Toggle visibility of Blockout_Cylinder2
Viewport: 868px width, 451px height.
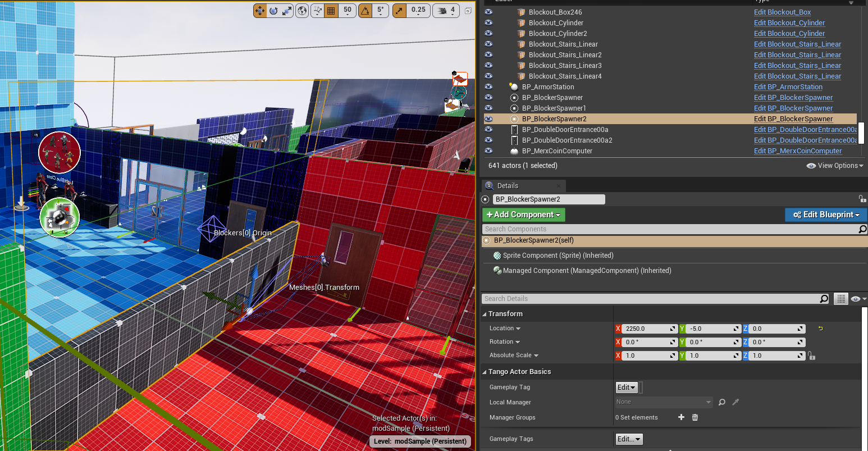pos(488,33)
